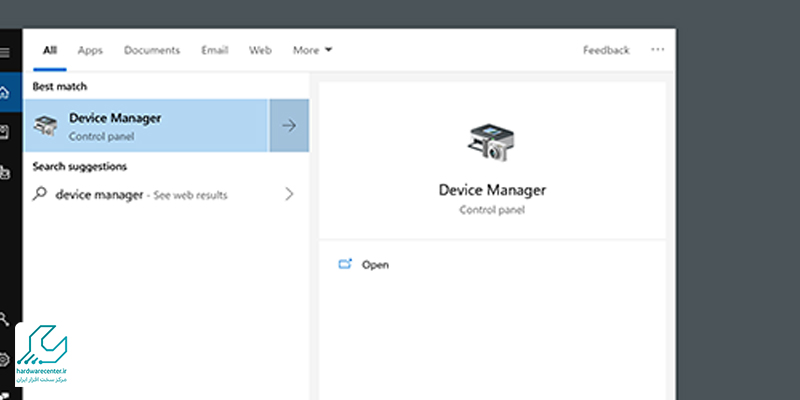Select the Device Manager best match result
800x400 pixels.
coord(147,125)
